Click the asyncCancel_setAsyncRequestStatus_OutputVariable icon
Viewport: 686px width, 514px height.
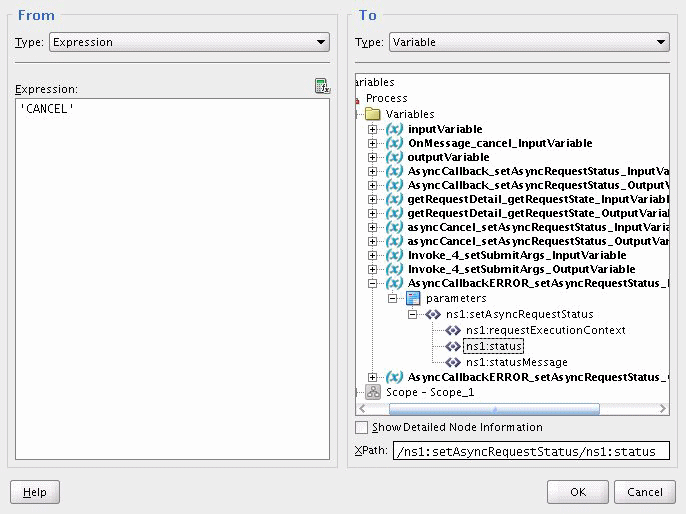394,241
